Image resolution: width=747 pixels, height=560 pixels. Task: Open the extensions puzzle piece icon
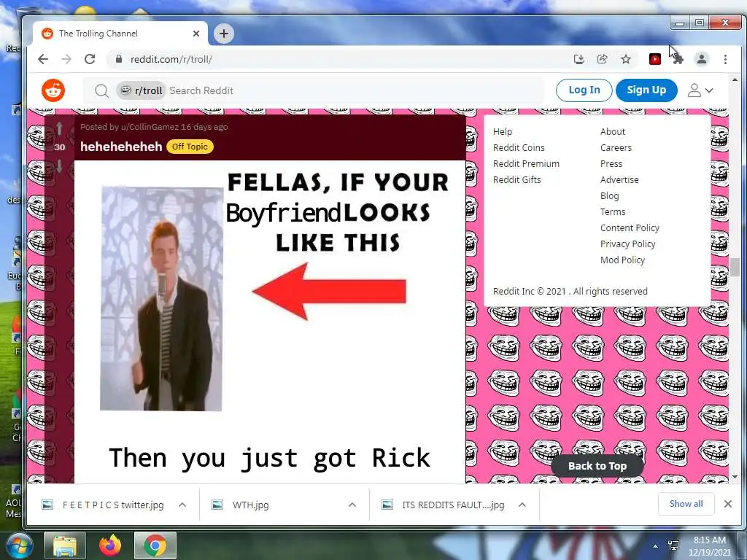point(678,59)
